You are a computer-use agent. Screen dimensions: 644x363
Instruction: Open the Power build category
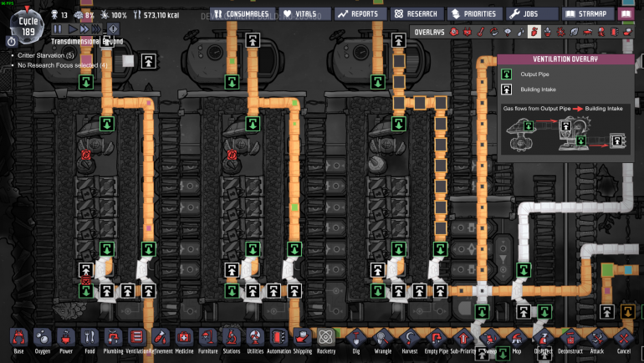coord(66,341)
